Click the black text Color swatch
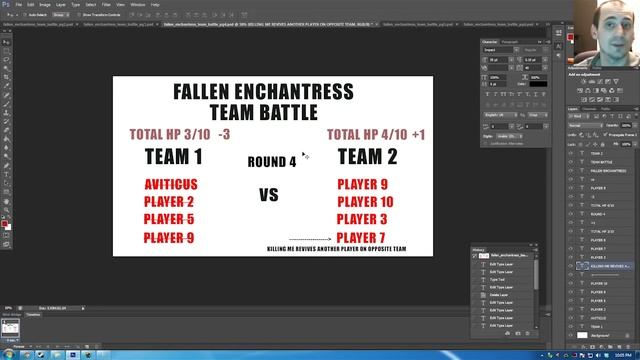 click(x=538, y=84)
